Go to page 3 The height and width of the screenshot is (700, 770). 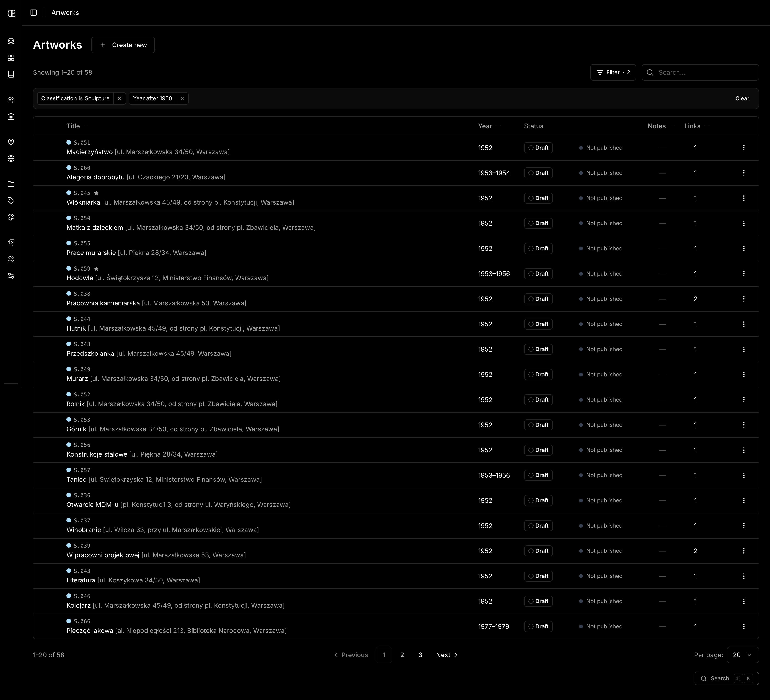420,655
